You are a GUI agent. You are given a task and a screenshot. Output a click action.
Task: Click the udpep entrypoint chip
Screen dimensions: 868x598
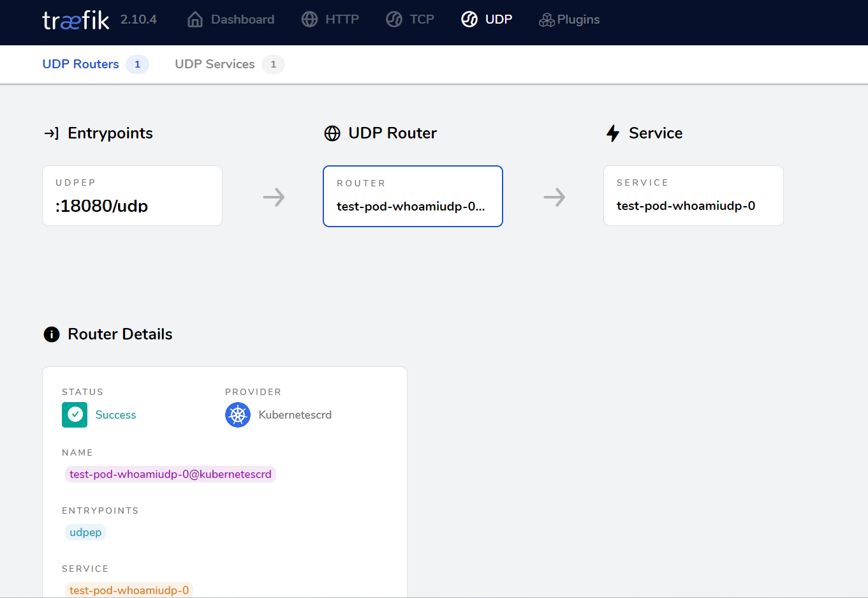85,532
